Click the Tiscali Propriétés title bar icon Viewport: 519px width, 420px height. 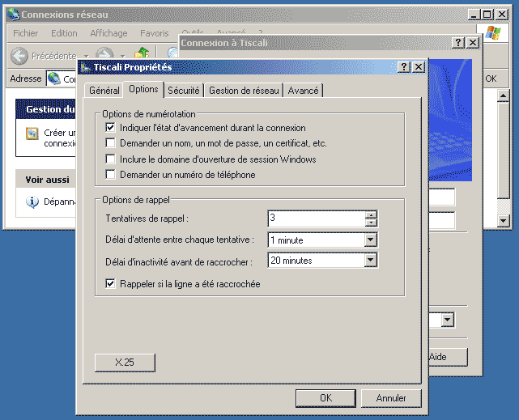pyautogui.click(x=86, y=67)
